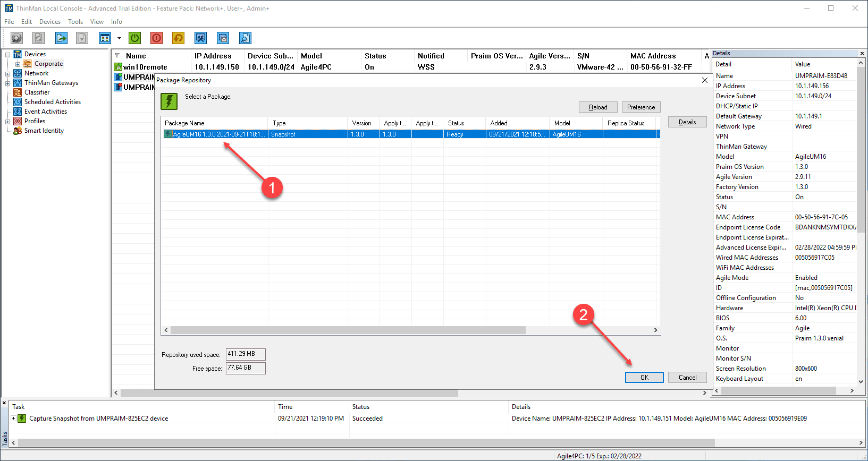Click the red power-off toolbar icon

point(156,38)
